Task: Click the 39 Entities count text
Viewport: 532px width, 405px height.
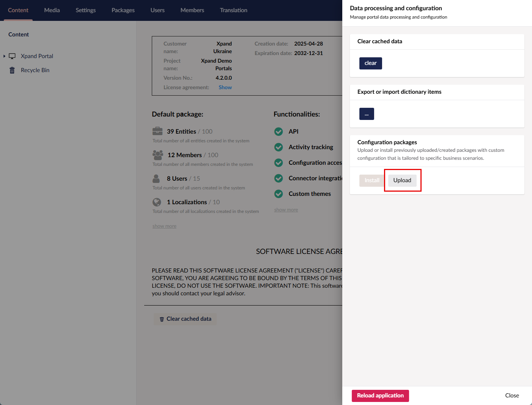Action: tap(181, 131)
